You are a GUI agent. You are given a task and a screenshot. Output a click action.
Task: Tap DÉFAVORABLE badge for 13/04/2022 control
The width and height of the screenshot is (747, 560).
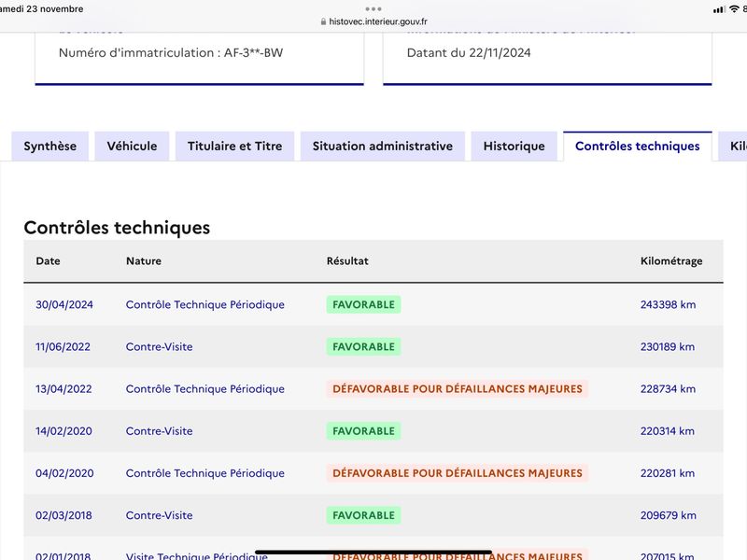pos(458,388)
